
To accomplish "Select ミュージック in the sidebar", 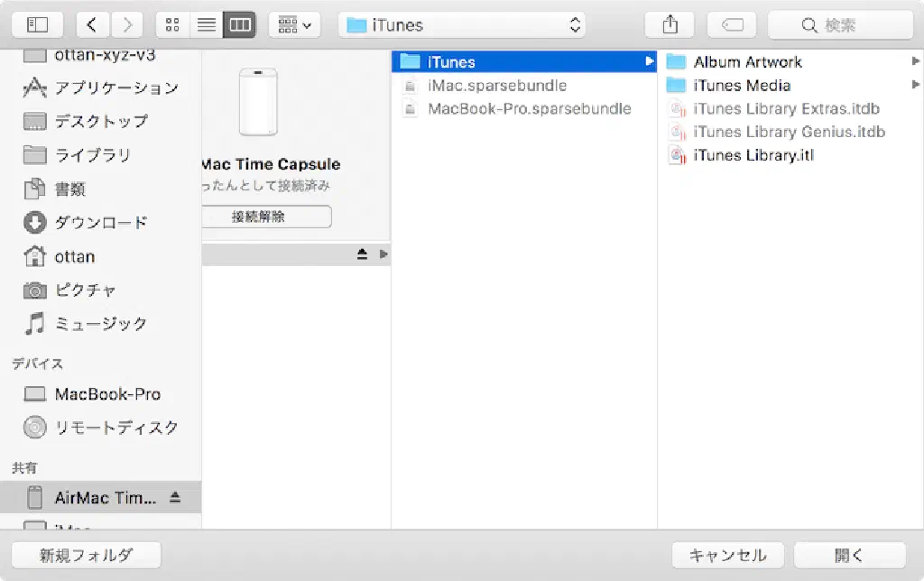I will click(100, 323).
